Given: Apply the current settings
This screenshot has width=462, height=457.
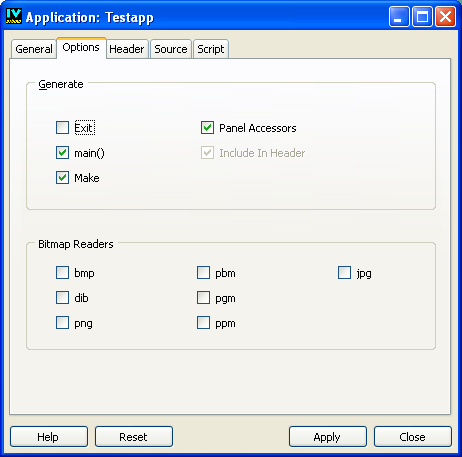Looking at the screenshot, I should (328, 437).
